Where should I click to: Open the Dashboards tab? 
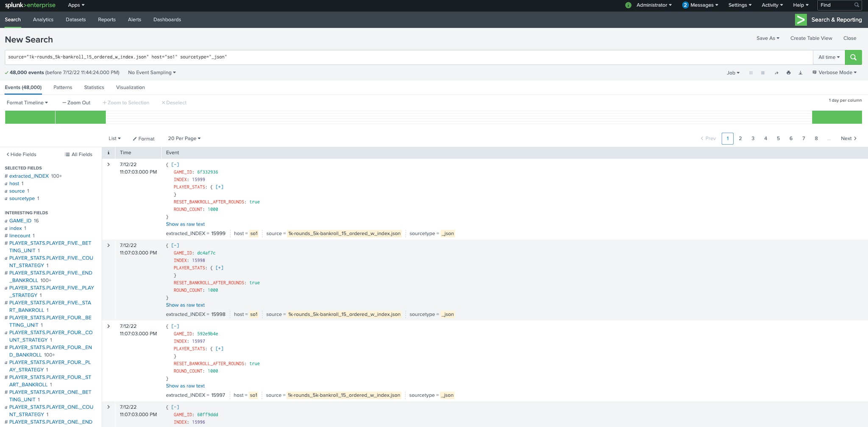167,20
